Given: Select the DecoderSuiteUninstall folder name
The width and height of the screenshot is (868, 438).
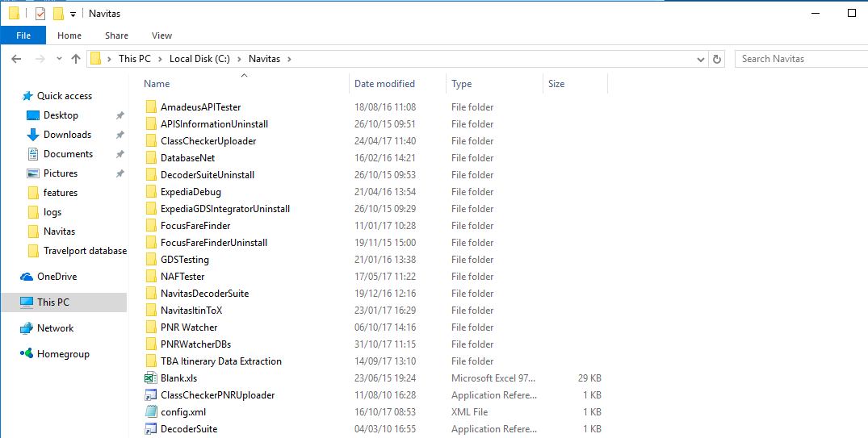Looking at the screenshot, I should pos(207,175).
